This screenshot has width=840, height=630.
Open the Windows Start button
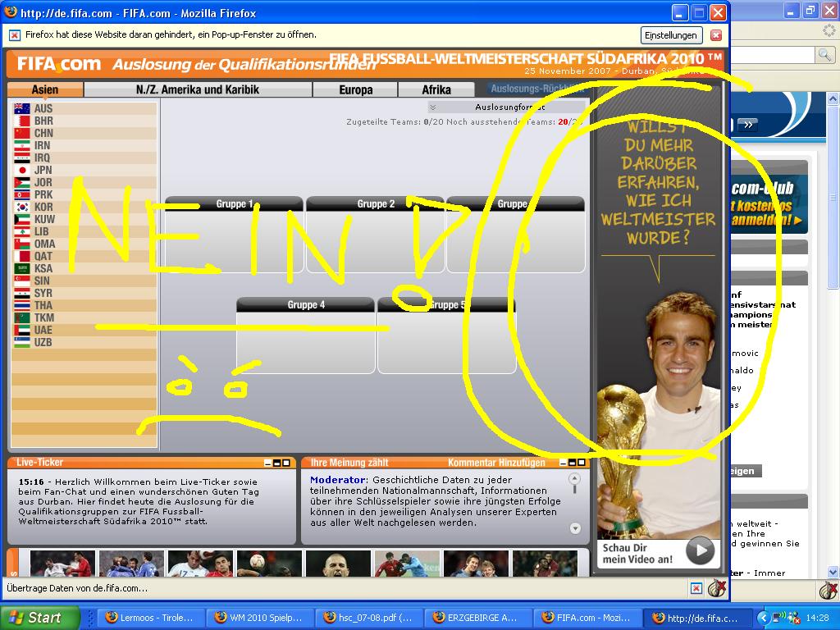(39, 618)
